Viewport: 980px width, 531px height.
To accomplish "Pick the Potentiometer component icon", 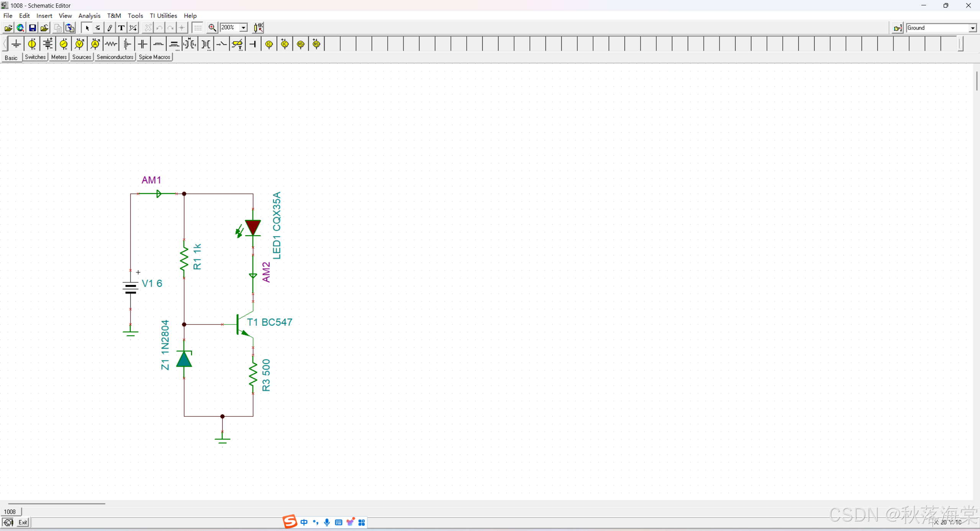I will (x=127, y=44).
